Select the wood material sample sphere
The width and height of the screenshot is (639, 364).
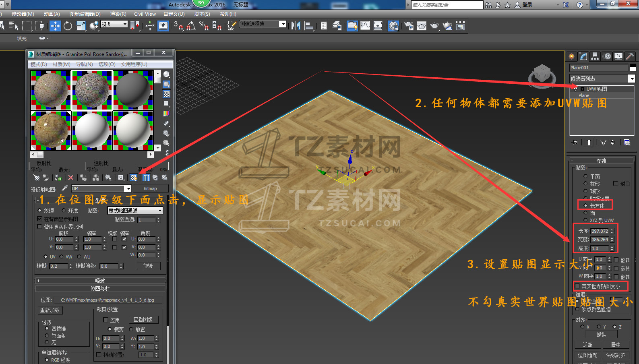[51, 130]
